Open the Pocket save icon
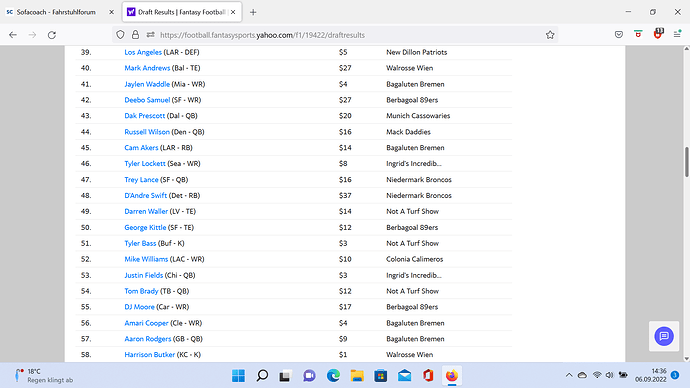The width and height of the screenshot is (690, 388). coord(619,35)
